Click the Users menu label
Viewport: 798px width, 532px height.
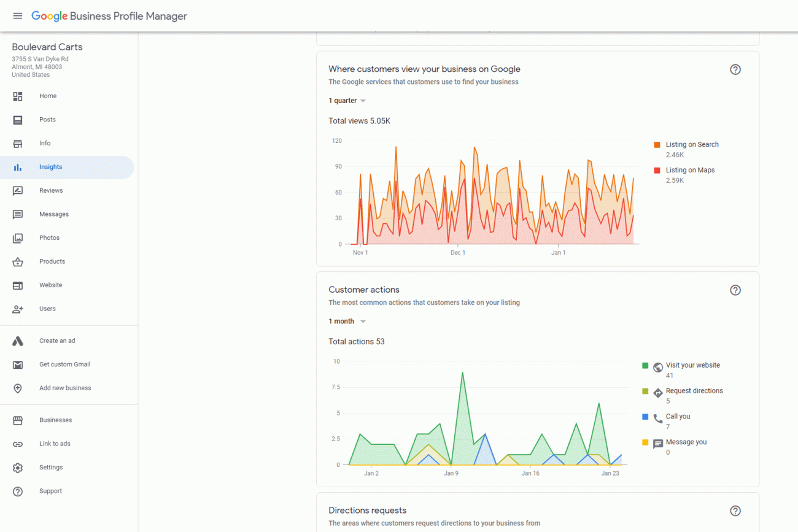[47, 309]
